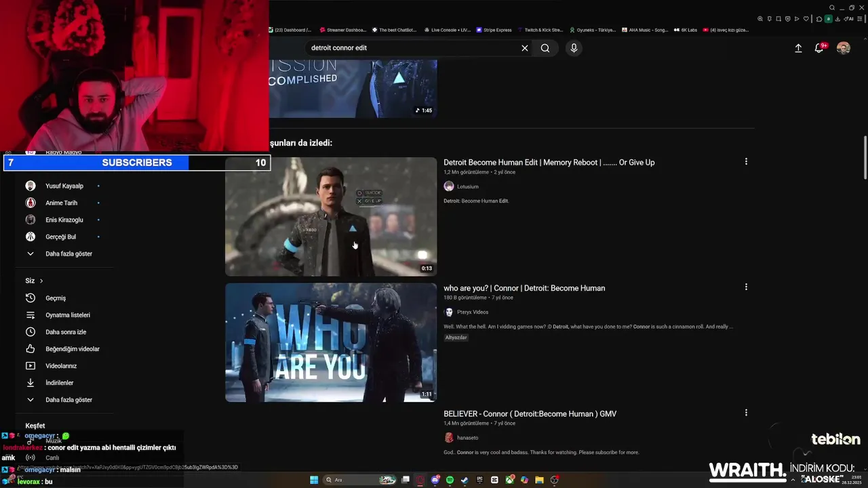Open the 'Stripe Express' bookmark
Viewport: 868px width, 488px height.
click(494, 30)
